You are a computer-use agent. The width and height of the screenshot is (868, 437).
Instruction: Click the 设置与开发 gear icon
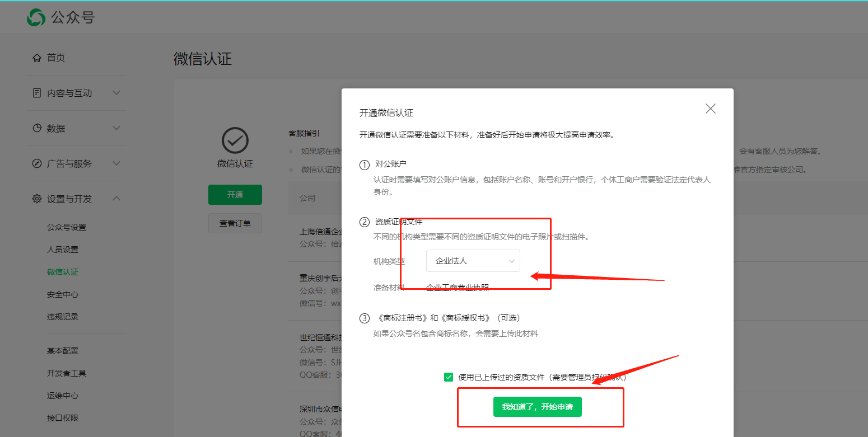pyautogui.click(x=37, y=199)
